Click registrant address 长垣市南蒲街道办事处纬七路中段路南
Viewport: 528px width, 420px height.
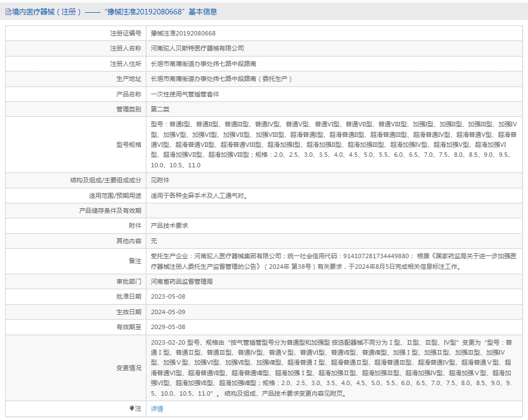tap(204, 64)
